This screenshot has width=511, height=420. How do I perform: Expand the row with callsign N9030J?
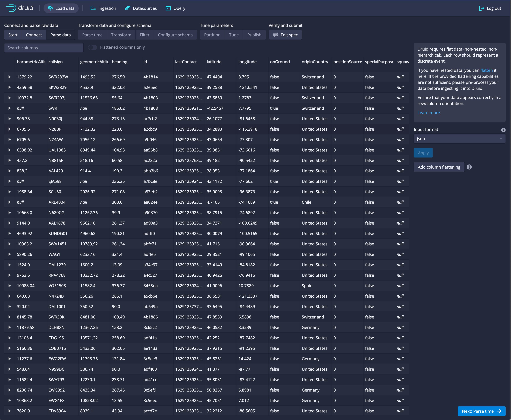[9, 119]
